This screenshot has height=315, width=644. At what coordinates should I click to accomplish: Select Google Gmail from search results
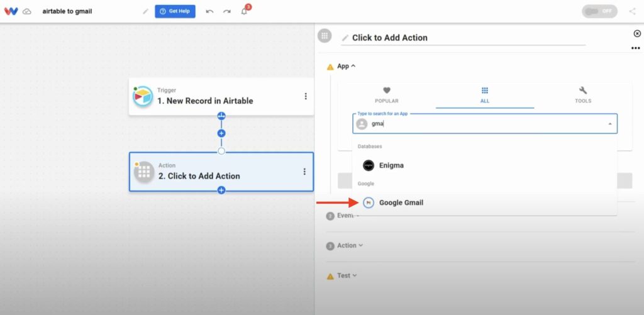pyautogui.click(x=485, y=202)
